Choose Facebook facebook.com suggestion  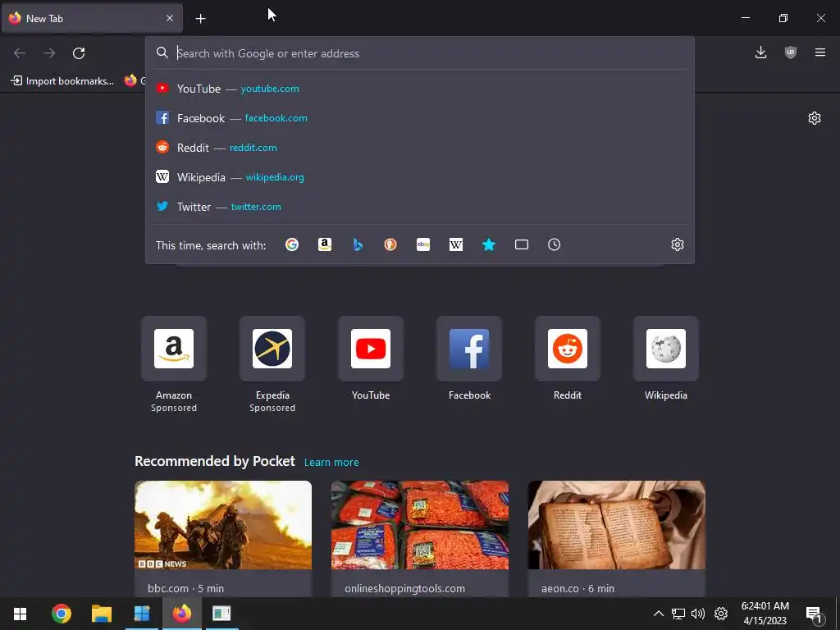(x=420, y=118)
